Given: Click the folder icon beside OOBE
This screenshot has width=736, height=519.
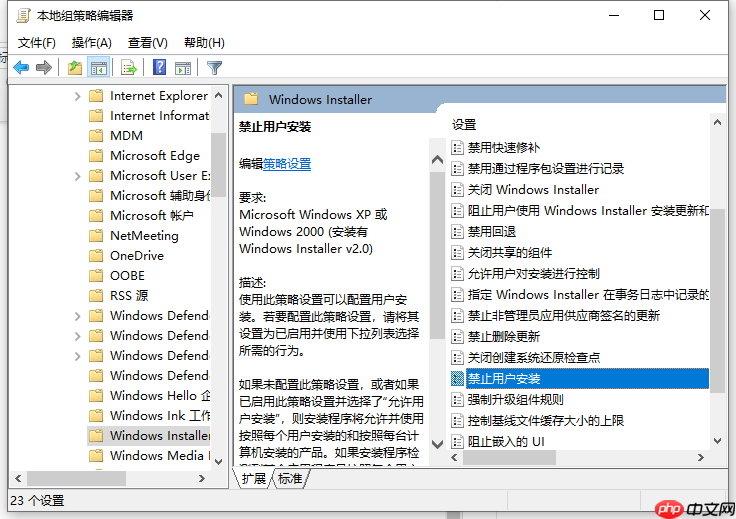Looking at the screenshot, I should click(96, 275).
